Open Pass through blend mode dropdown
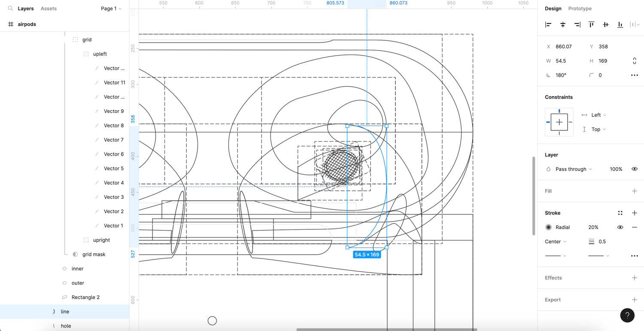The width and height of the screenshot is (644, 331). coord(574,169)
